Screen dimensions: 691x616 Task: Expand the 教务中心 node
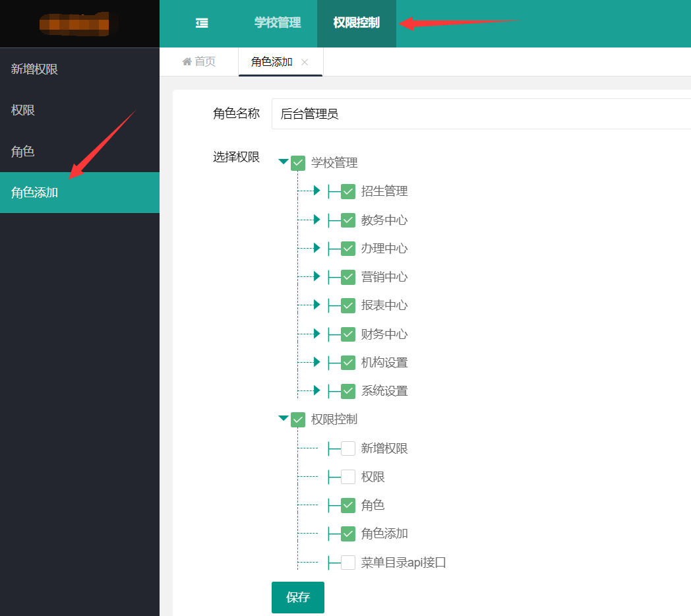(x=316, y=220)
